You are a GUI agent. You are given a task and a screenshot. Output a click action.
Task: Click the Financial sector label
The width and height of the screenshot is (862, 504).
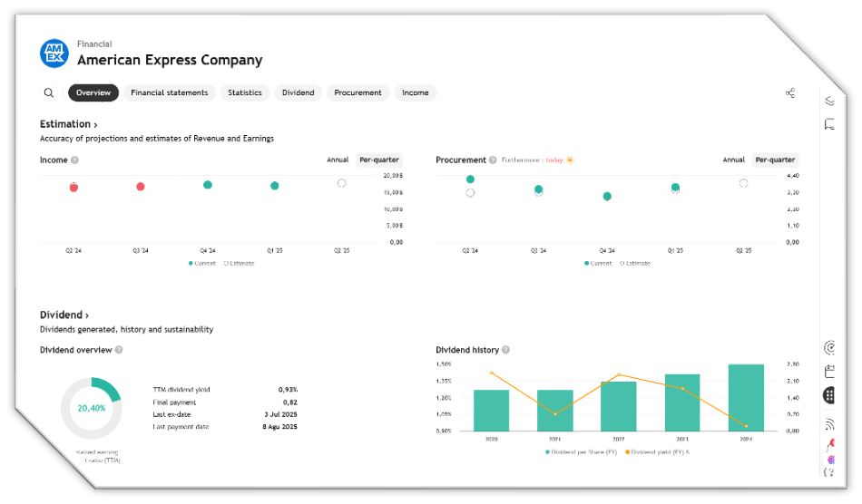(x=94, y=44)
